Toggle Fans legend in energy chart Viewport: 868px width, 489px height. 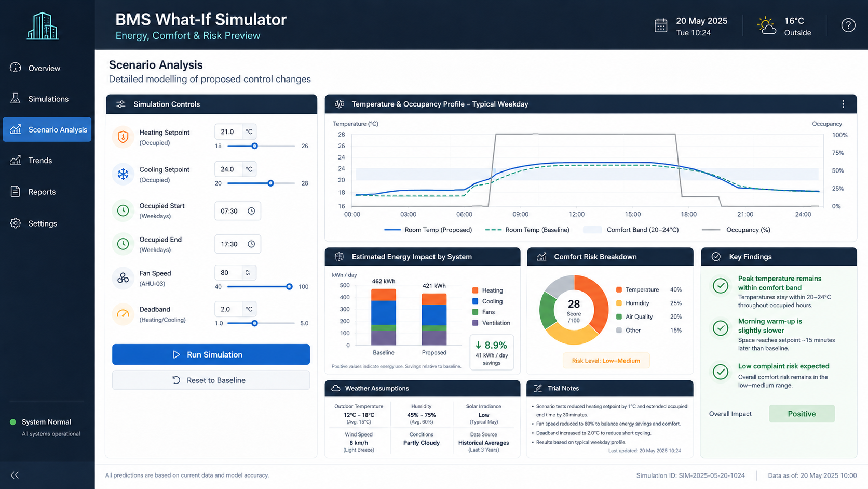(483, 312)
